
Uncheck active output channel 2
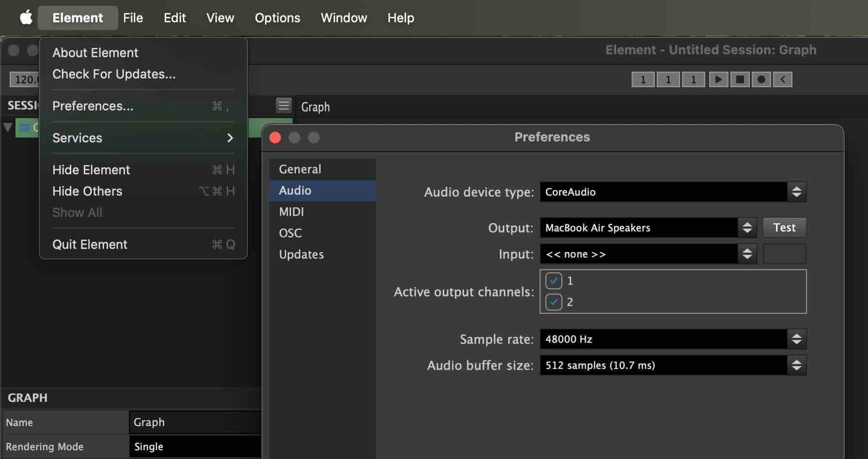point(554,302)
